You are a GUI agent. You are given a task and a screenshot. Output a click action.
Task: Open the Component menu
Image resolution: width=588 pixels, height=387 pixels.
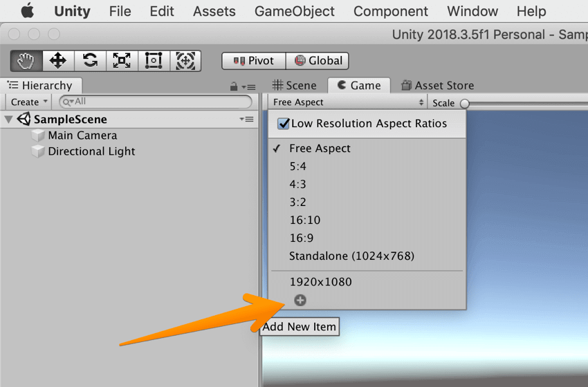(x=390, y=11)
